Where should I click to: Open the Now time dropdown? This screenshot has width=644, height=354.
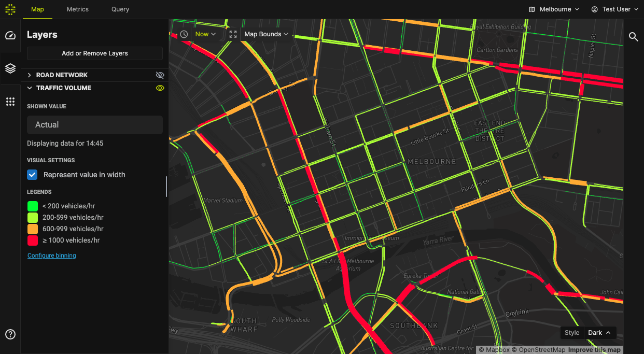click(x=205, y=34)
